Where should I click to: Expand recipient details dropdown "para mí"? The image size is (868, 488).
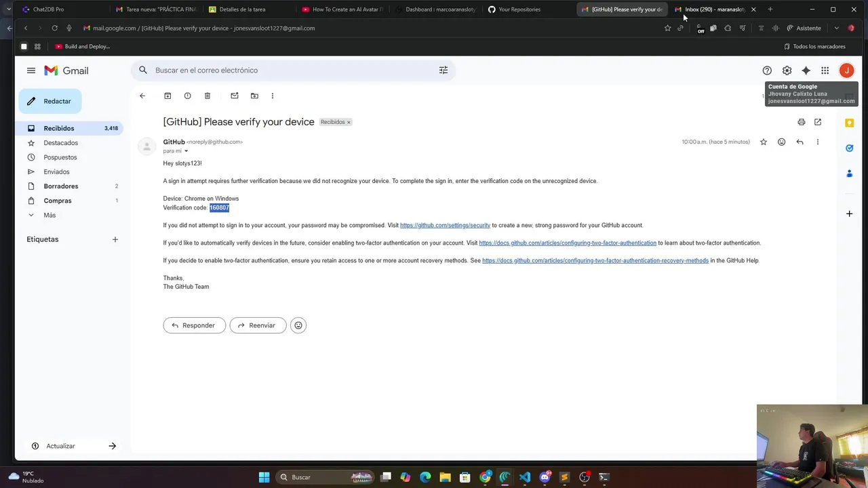186,151
